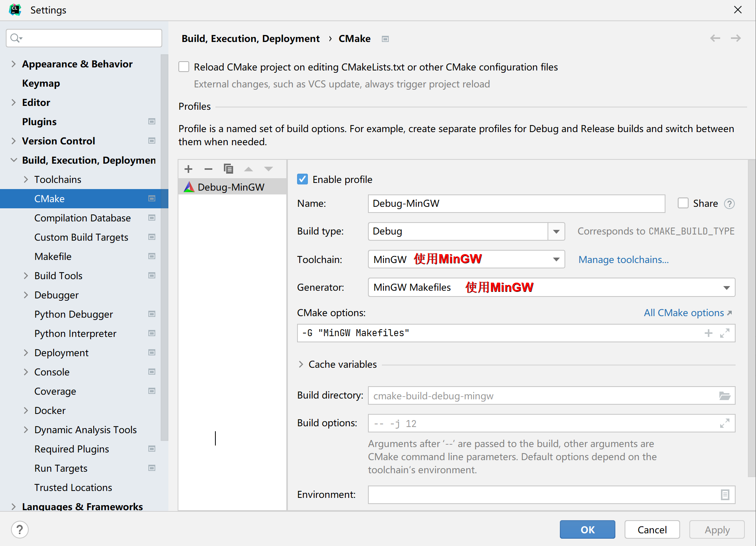The width and height of the screenshot is (756, 546).
Task: Select Toolchains in the settings tree
Action: (x=58, y=179)
